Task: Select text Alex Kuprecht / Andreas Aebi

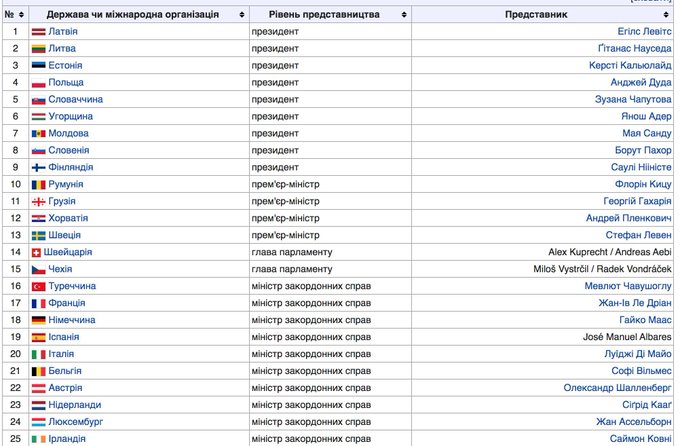Action: (x=610, y=252)
